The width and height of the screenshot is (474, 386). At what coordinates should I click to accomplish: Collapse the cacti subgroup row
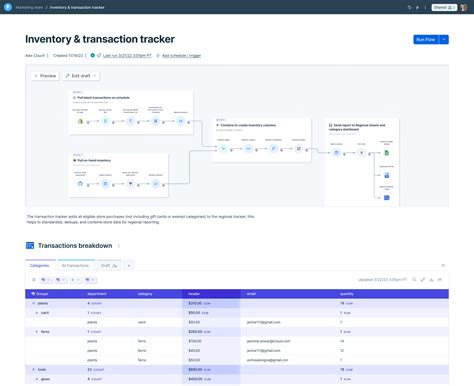[37, 313]
